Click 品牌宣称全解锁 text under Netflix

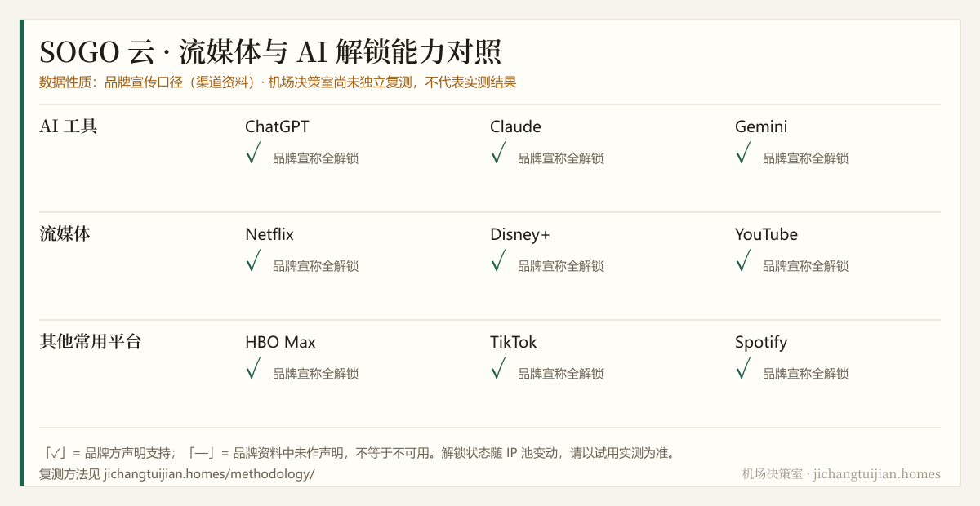315,266
